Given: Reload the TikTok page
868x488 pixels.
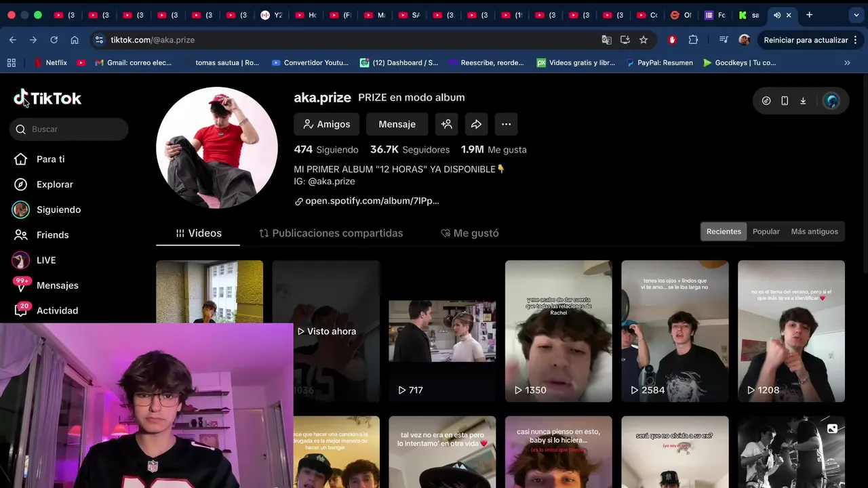Looking at the screenshot, I should tap(54, 40).
